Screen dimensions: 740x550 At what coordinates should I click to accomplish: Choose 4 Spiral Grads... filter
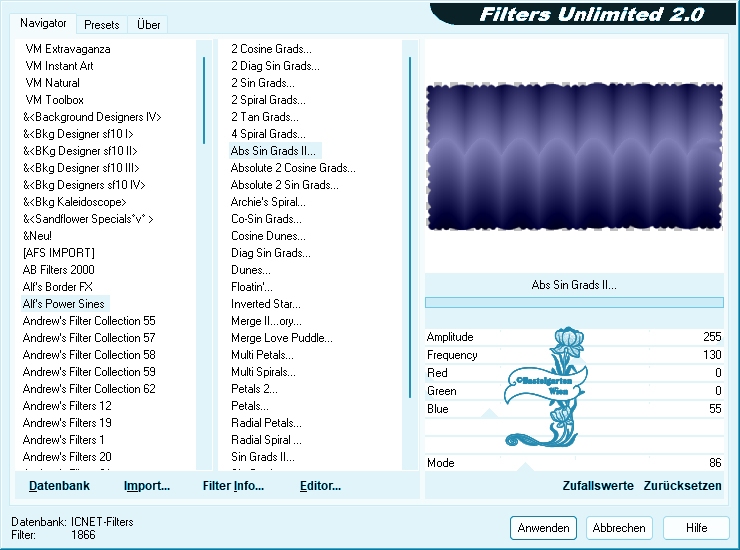click(268, 134)
